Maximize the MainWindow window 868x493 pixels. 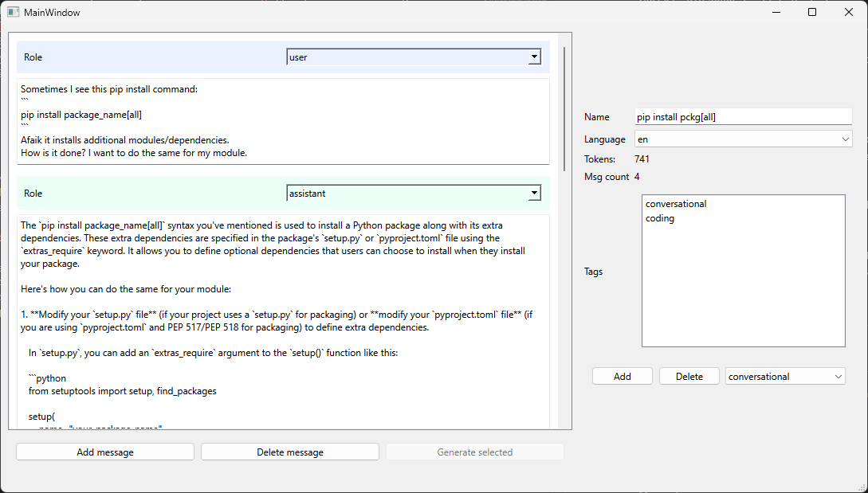pyautogui.click(x=812, y=12)
